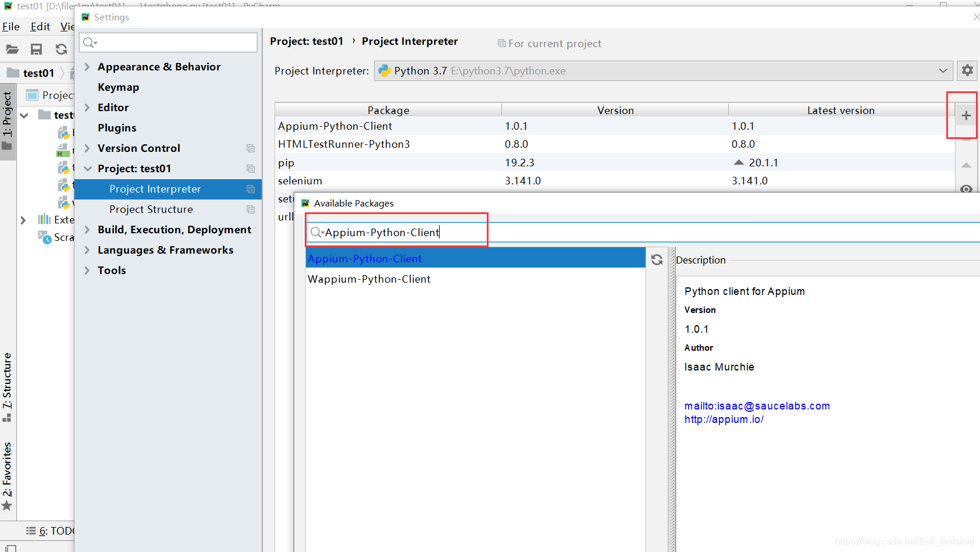This screenshot has width=980, height=552.
Task: Select the selenium package row
Action: pyautogui.click(x=615, y=180)
